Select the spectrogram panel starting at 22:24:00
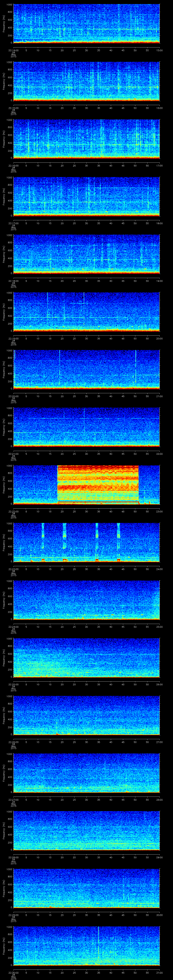The width and height of the screenshot is (173, 980). tap(87, 600)
